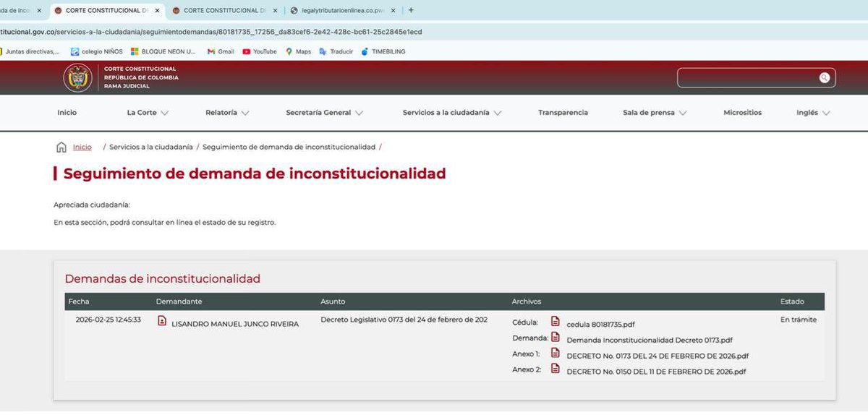The height and width of the screenshot is (415, 868).
Task: Close the legalytributarioenlinea.co tab
Action: click(x=393, y=11)
